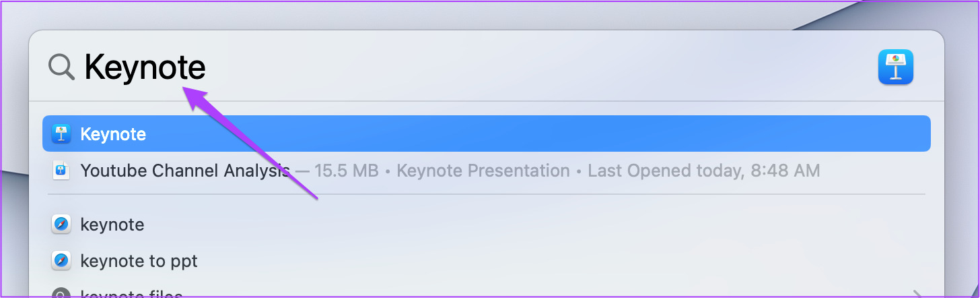Screen dimensions: 980x298
Task: Click the "Last Opened today, 8:48 AM" text
Action: coord(704,171)
